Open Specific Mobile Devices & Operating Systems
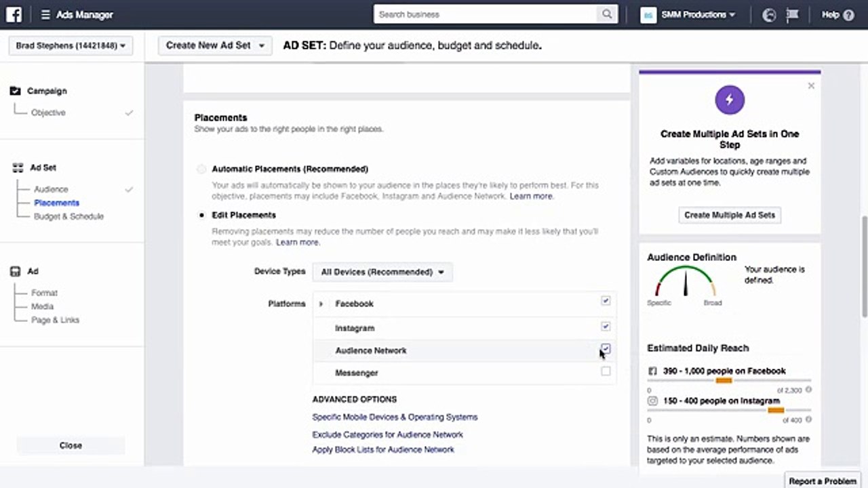This screenshot has height=488, width=868. 395,417
